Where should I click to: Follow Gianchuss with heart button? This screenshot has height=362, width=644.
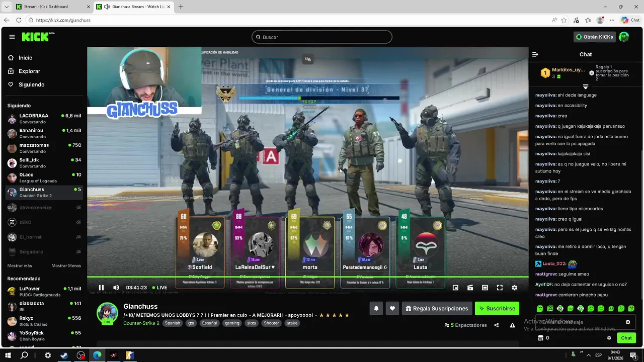coord(392,308)
